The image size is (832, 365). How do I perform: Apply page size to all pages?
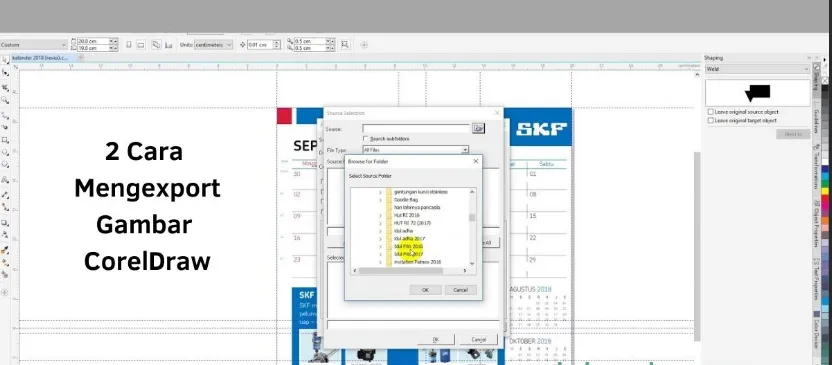coord(155,45)
